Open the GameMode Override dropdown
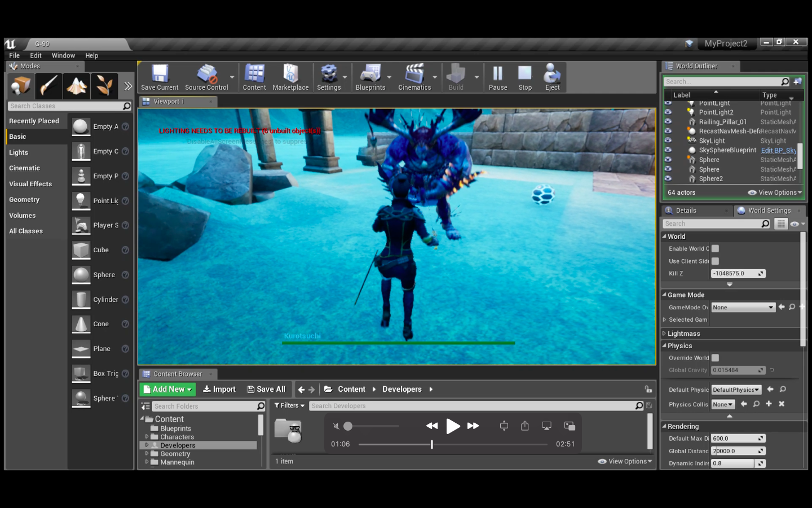The width and height of the screenshot is (812, 508). point(743,307)
